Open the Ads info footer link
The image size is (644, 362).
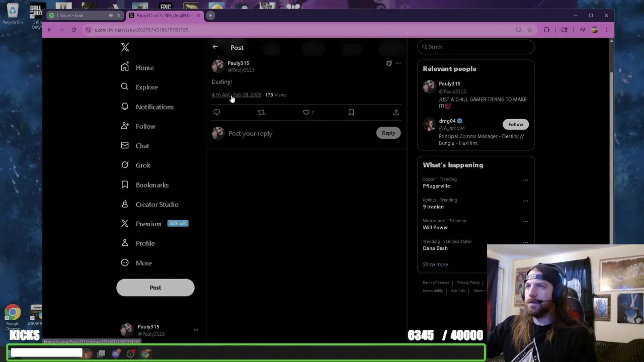tap(458, 291)
